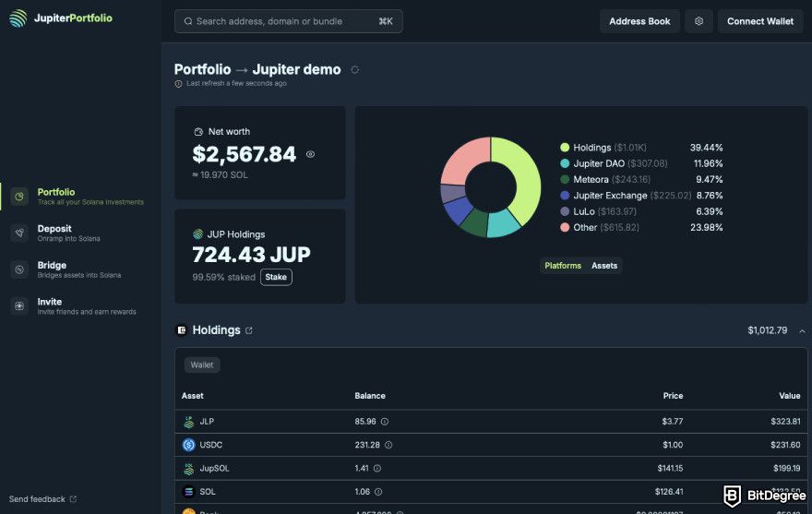
Task: Click the 724.43 JUP amount
Action: (251, 255)
